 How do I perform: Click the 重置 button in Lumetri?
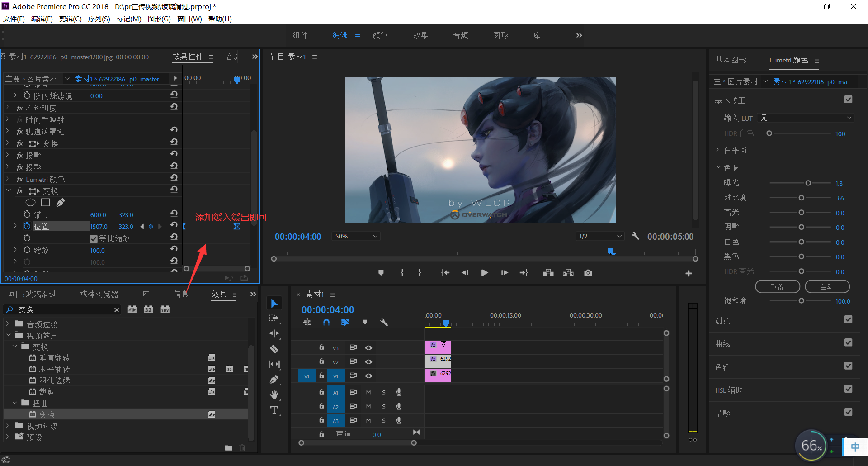click(x=778, y=287)
